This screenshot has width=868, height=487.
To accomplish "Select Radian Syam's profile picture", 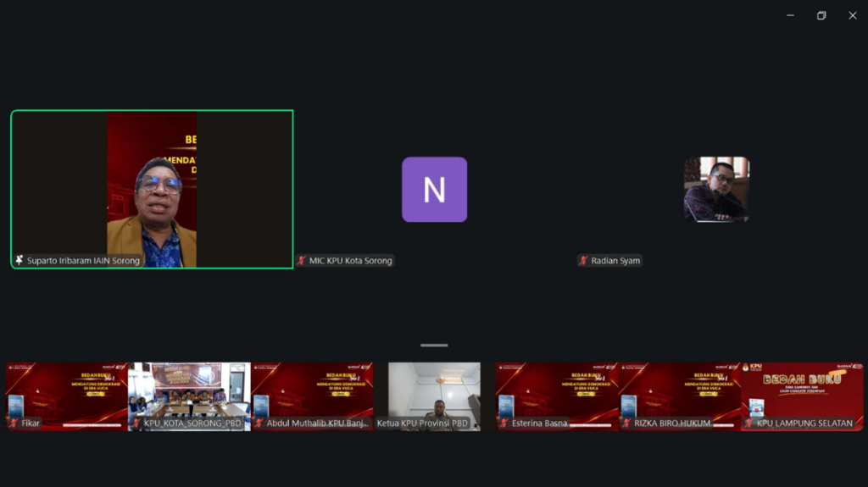I will click(x=717, y=189).
